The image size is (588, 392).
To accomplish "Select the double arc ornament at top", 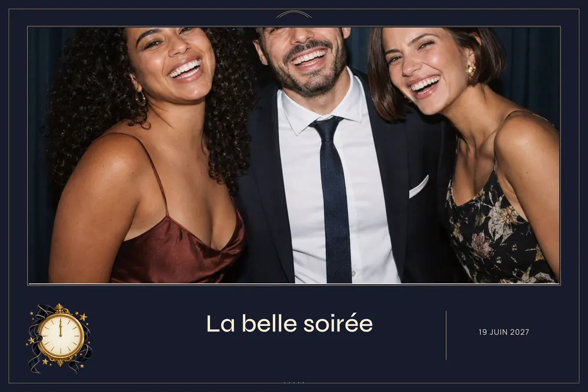I will tap(294, 14).
